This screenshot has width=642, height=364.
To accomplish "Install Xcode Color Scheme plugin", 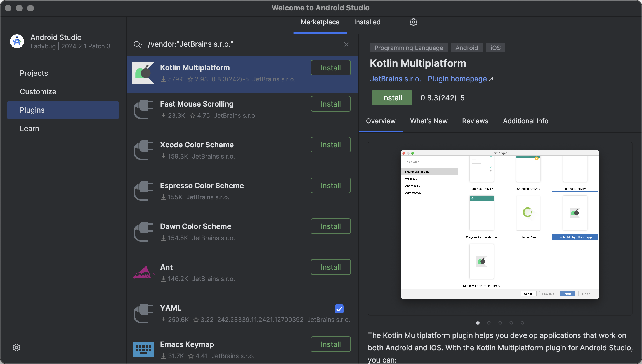I will pos(331,145).
